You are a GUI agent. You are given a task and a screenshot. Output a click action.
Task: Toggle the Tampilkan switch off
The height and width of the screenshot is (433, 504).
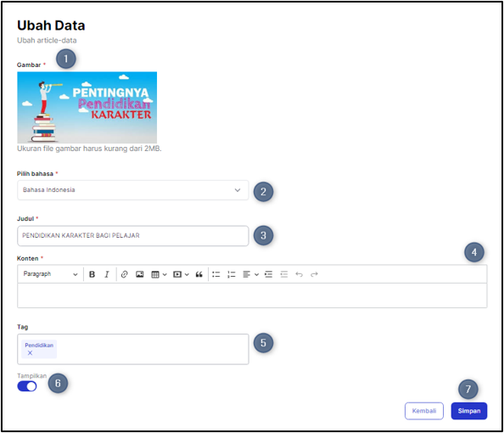[x=27, y=386]
